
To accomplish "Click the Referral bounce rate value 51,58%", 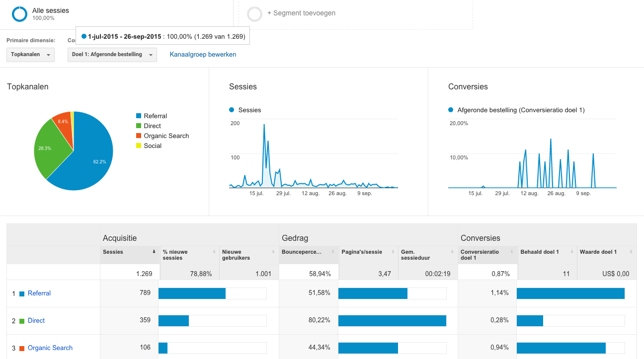I will click(320, 293).
